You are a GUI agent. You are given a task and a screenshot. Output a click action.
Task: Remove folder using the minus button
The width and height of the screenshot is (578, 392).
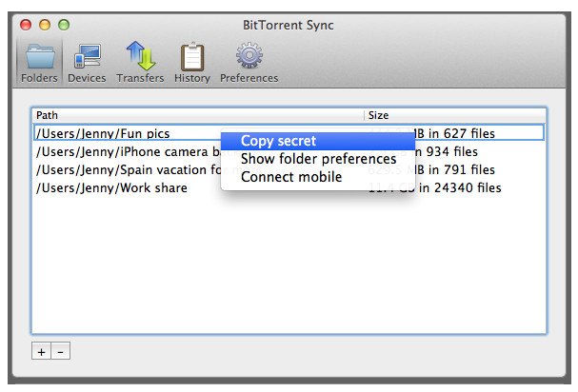pyautogui.click(x=60, y=351)
